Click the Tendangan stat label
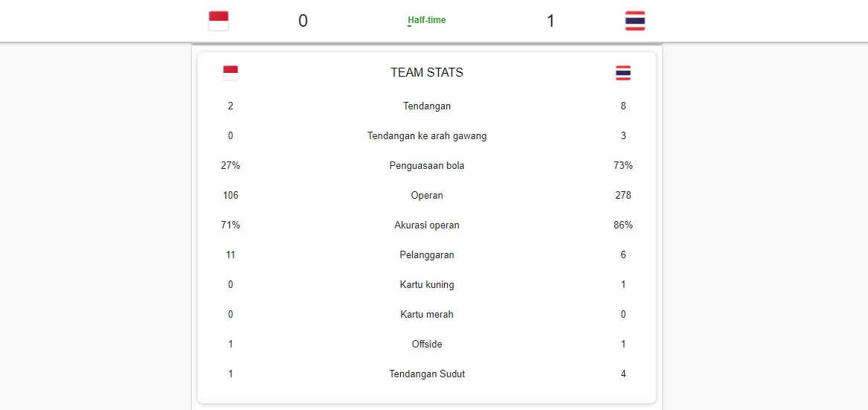This screenshot has height=410, width=868. point(427,106)
